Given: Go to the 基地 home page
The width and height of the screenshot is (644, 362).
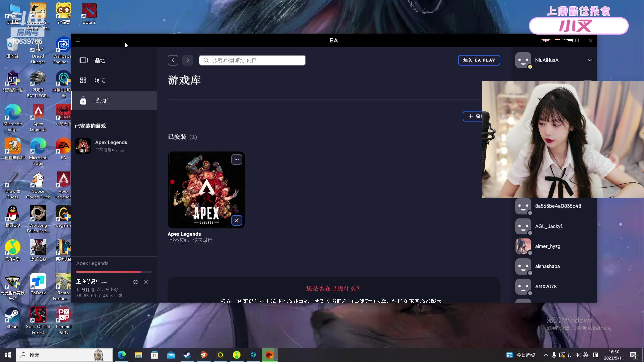Looking at the screenshot, I should coord(114,60).
